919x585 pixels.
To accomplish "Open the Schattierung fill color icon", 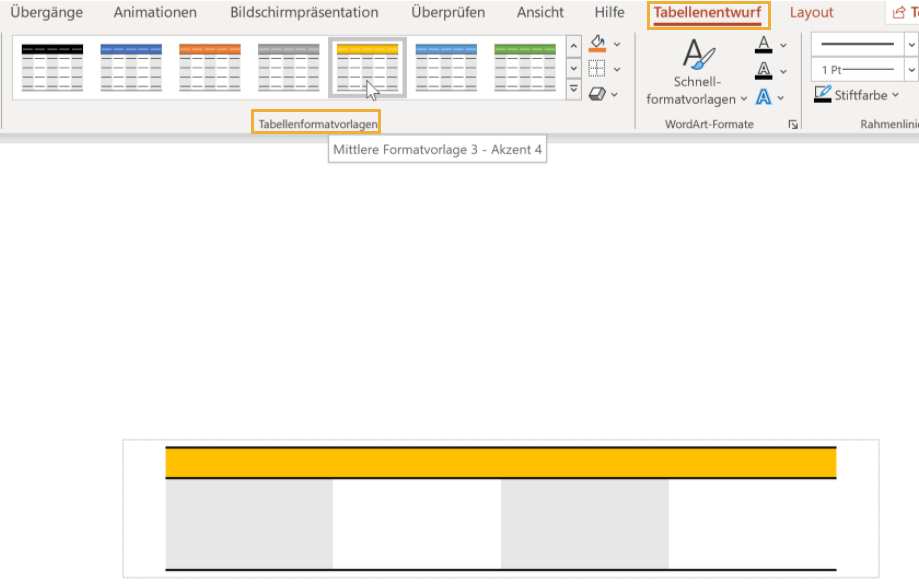I will (597, 45).
